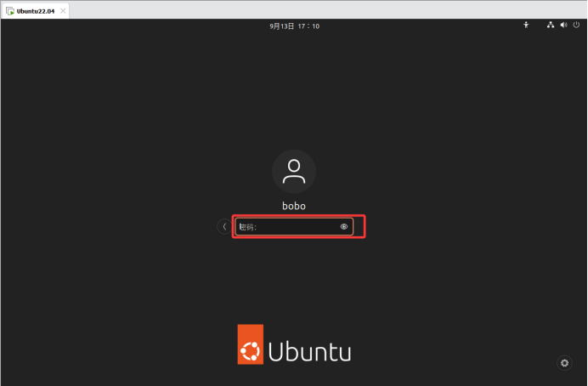Viewport: 588px width, 386px height.
Task: Toggle password visibility eye icon
Action: (344, 226)
